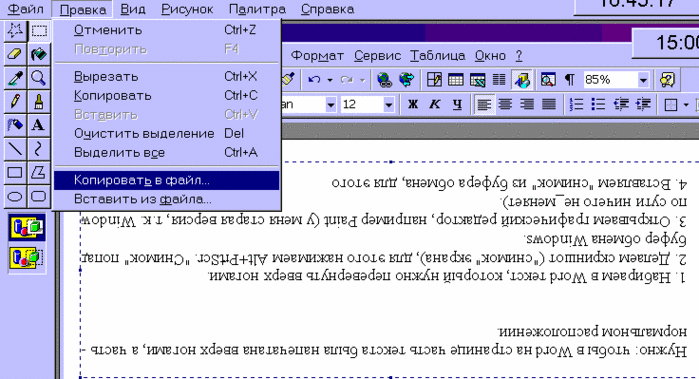
Task: Toggle bold (Ж) in Word toolbar
Action: 413,104
